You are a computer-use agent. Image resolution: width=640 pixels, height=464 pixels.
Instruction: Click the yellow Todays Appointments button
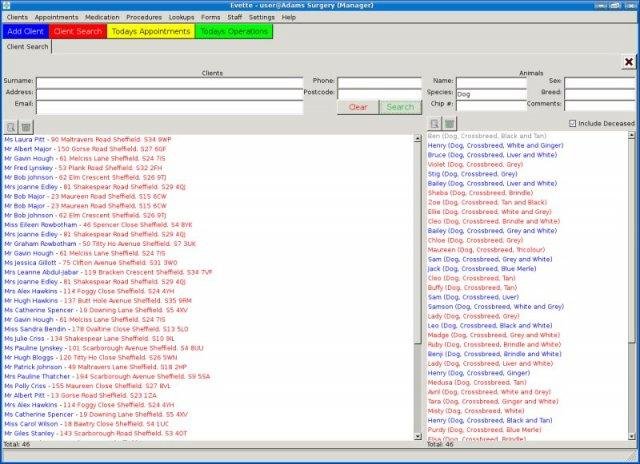[151, 31]
